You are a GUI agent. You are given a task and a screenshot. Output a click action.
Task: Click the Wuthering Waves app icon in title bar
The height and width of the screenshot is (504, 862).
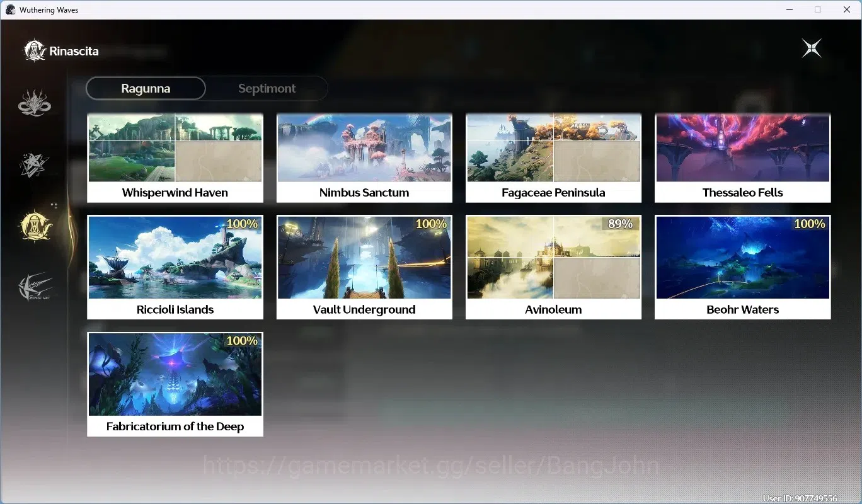(10, 9)
